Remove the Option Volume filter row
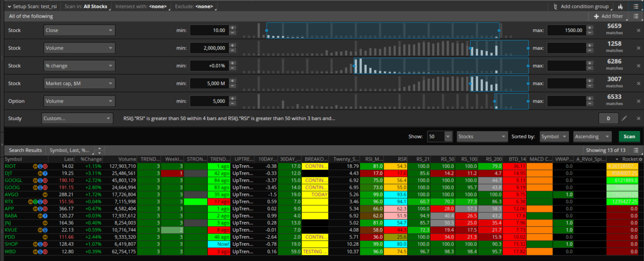Image resolution: width=644 pixels, height=261 pixels. pyautogui.click(x=639, y=101)
